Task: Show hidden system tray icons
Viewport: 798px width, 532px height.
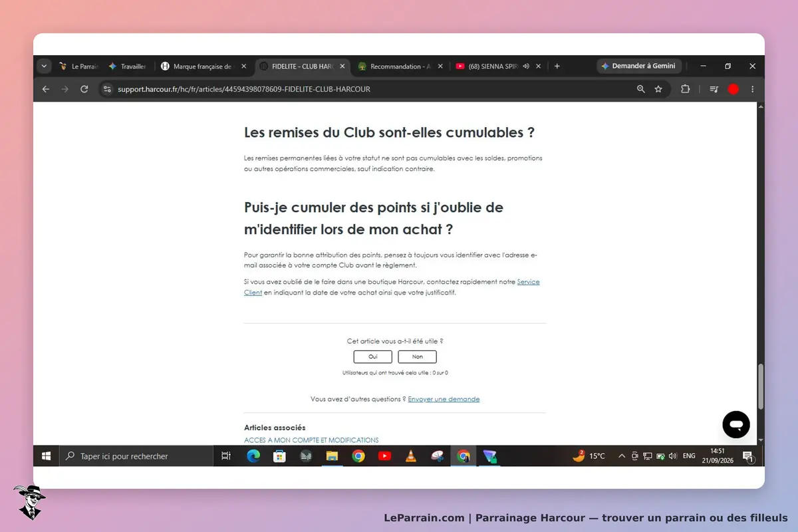Action: click(622, 456)
